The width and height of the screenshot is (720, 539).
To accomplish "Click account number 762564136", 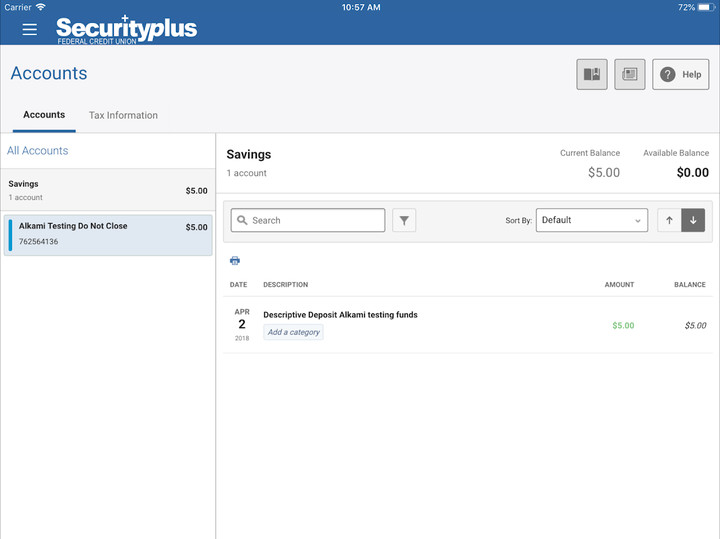I will (x=39, y=241).
